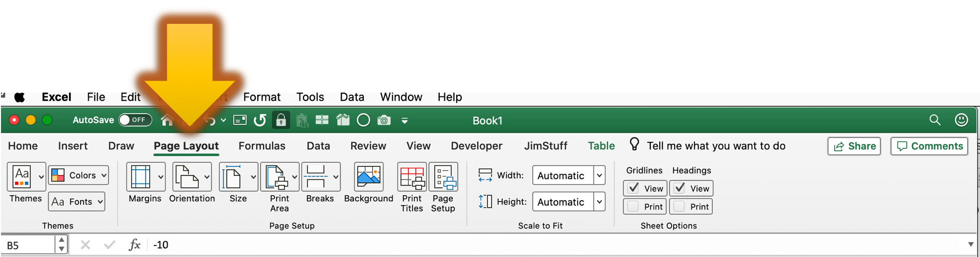980x257 pixels.
Task: Switch to the Home ribbon tab
Action: click(x=23, y=146)
